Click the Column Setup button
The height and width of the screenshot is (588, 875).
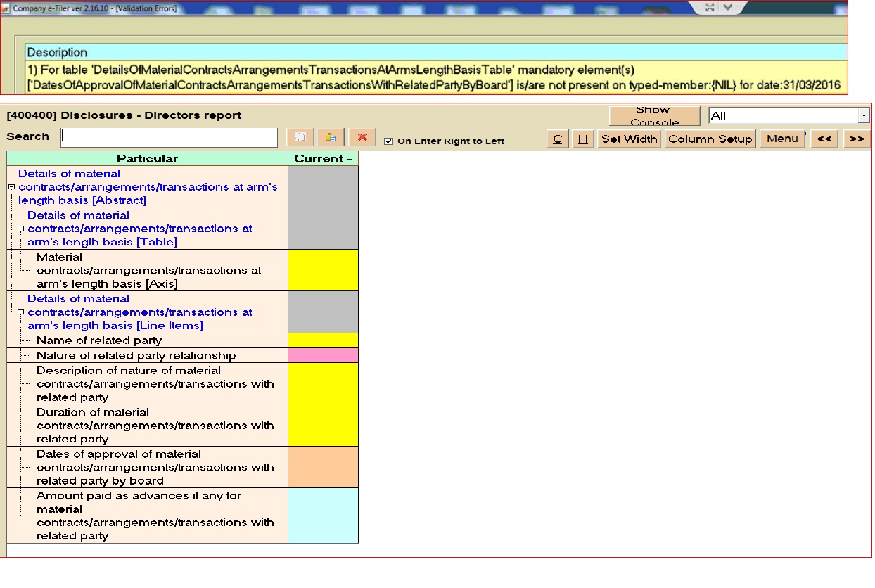coord(710,139)
